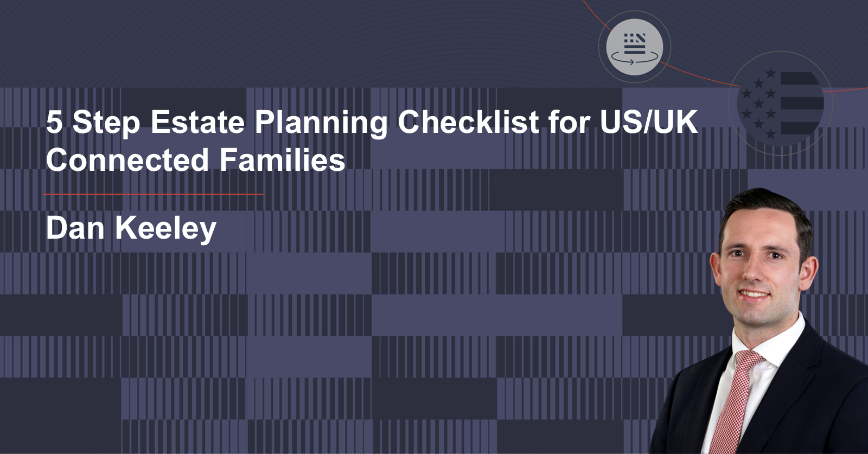The height and width of the screenshot is (454, 868).
Task: Click the word 'Planning' in the headline
Action: tap(321, 122)
